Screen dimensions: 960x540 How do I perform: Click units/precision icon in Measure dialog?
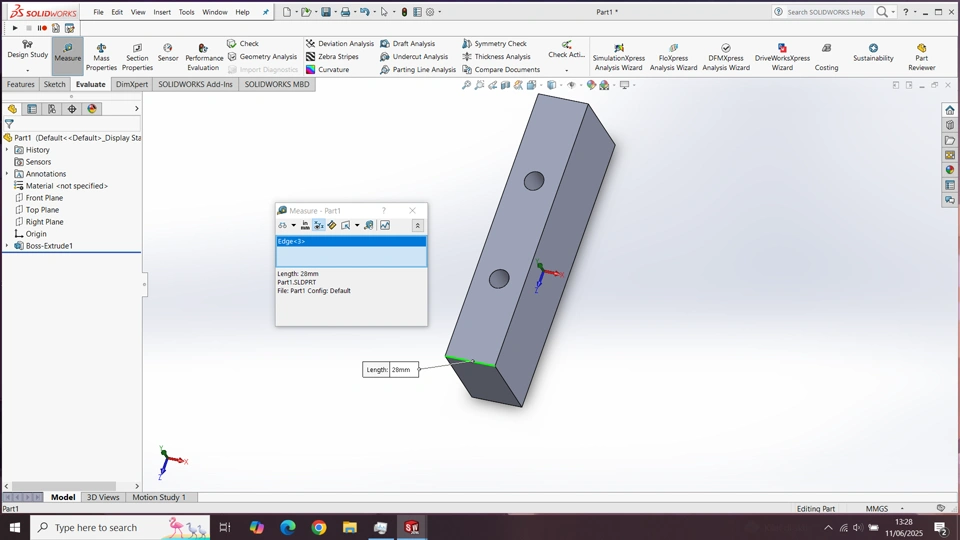(x=305, y=225)
